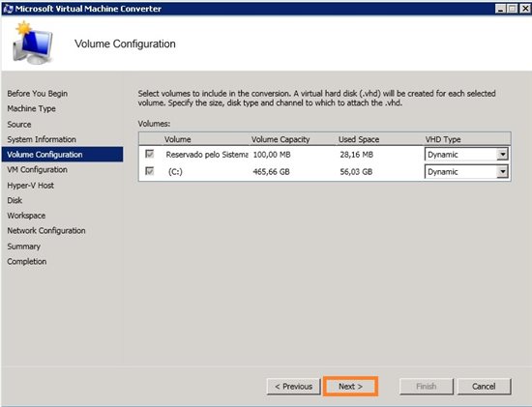This screenshot has width=532, height=407.
Task: Select the Disk step
Action: coord(15,200)
